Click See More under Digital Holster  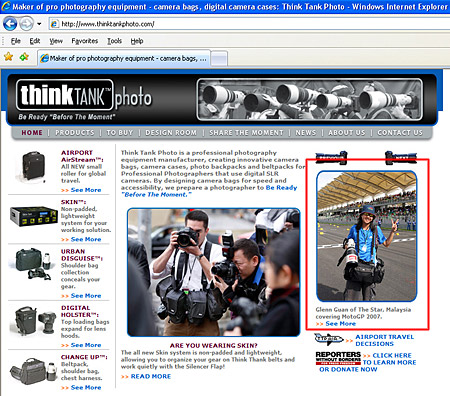coord(86,345)
